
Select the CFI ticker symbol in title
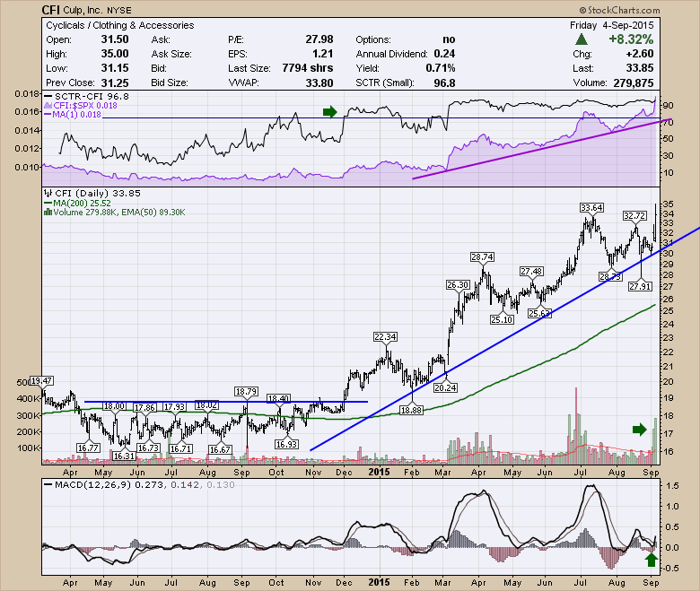[x=50, y=10]
